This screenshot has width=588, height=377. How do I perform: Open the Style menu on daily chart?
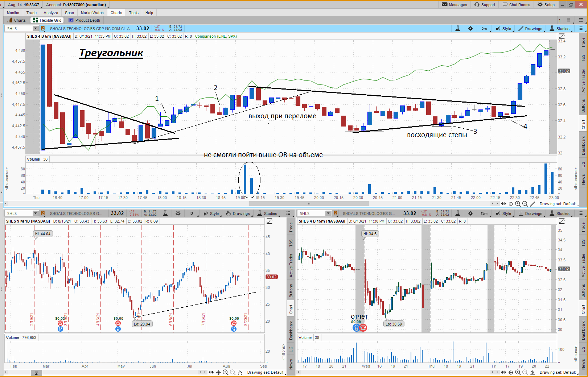pos(211,214)
